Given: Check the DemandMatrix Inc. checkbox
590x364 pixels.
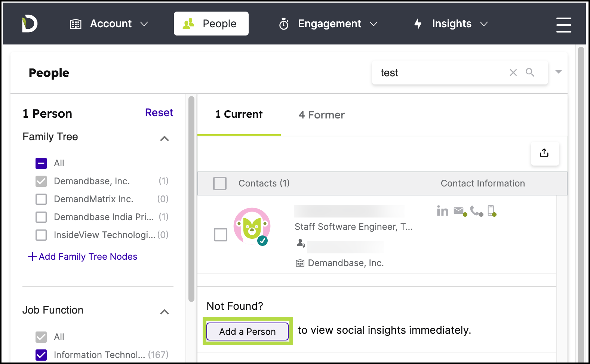Looking at the screenshot, I should click(41, 199).
